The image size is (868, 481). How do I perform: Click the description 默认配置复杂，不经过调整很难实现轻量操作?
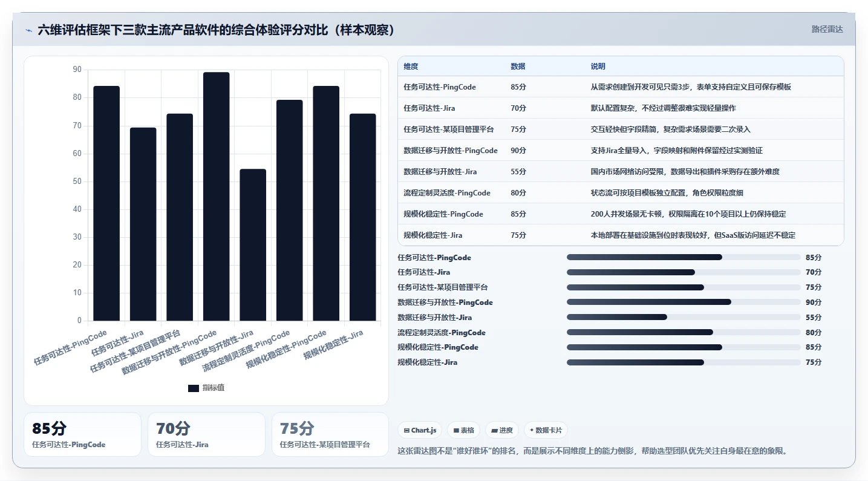tap(663, 108)
